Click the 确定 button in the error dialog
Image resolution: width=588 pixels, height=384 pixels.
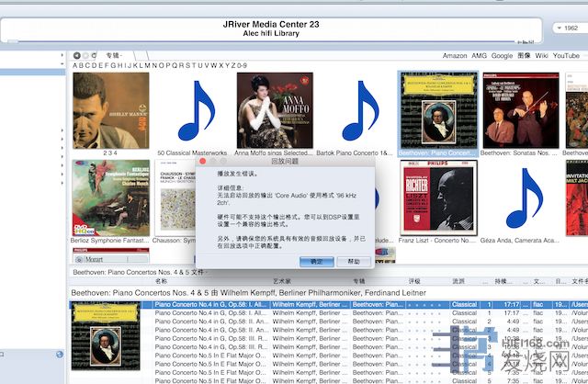[316, 262]
